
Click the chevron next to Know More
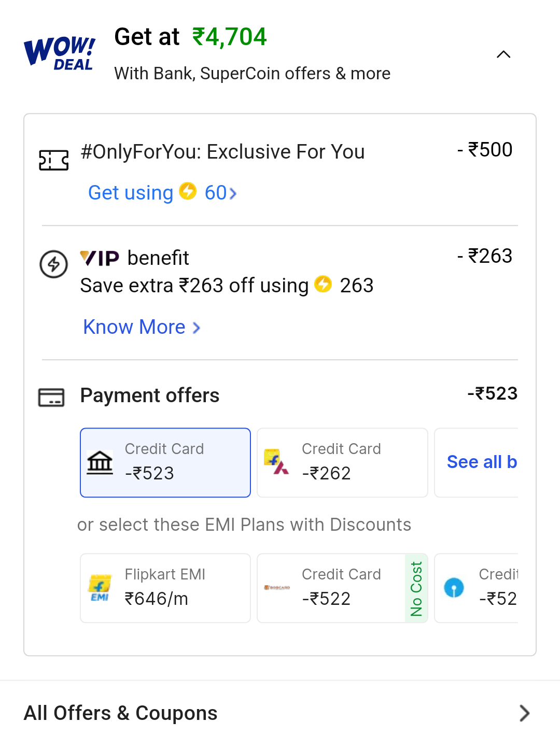point(197,328)
